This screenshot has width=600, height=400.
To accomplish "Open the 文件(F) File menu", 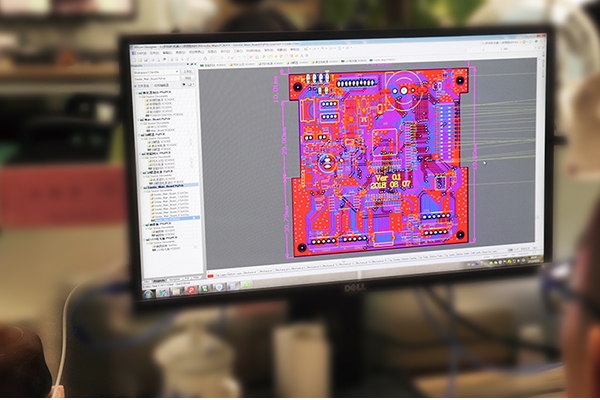I will click(x=155, y=53).
